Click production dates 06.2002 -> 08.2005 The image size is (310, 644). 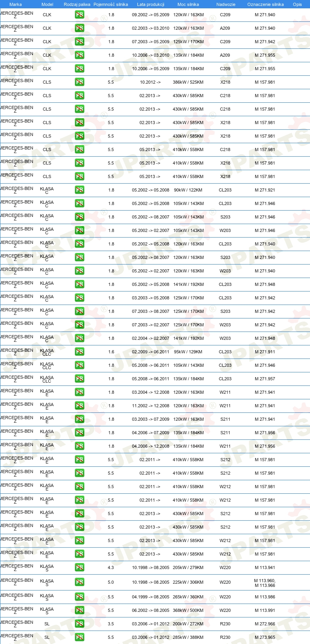(151, 611)
